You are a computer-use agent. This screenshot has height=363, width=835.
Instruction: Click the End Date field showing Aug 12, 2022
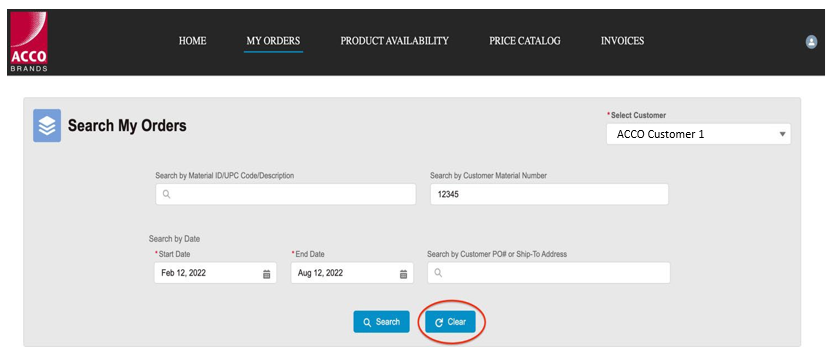pyautogui.click(x=352, y=273)
